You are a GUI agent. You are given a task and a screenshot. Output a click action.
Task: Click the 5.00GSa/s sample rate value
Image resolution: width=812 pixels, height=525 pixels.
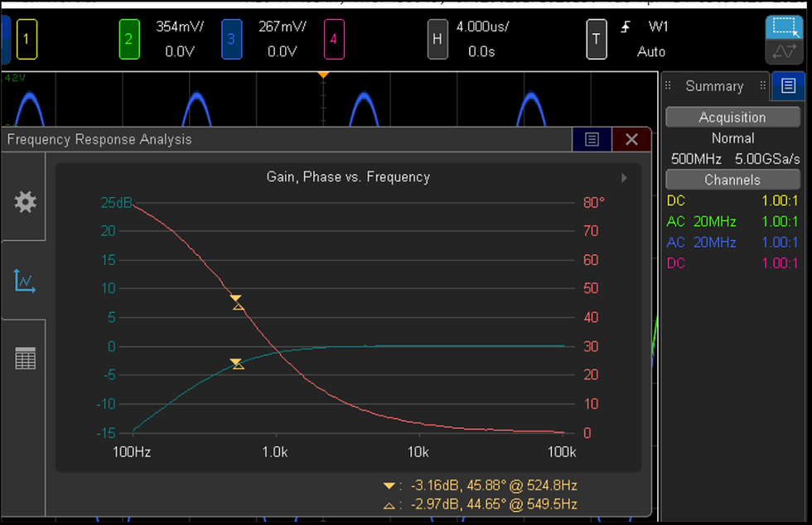click(767, 159)
